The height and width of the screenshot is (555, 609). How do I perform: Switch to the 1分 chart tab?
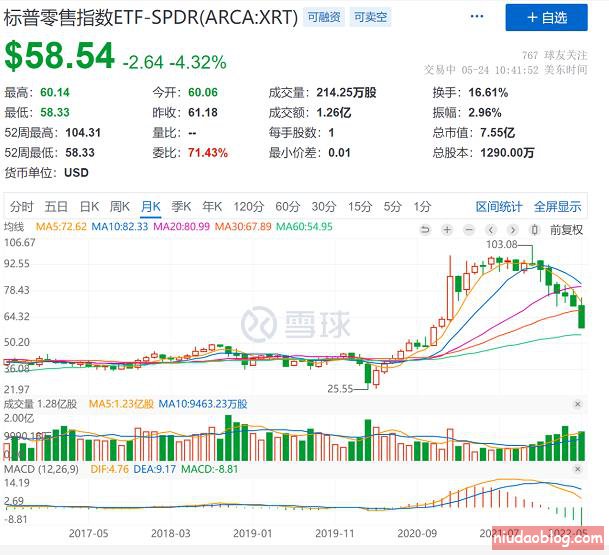(x=422, y=207)
